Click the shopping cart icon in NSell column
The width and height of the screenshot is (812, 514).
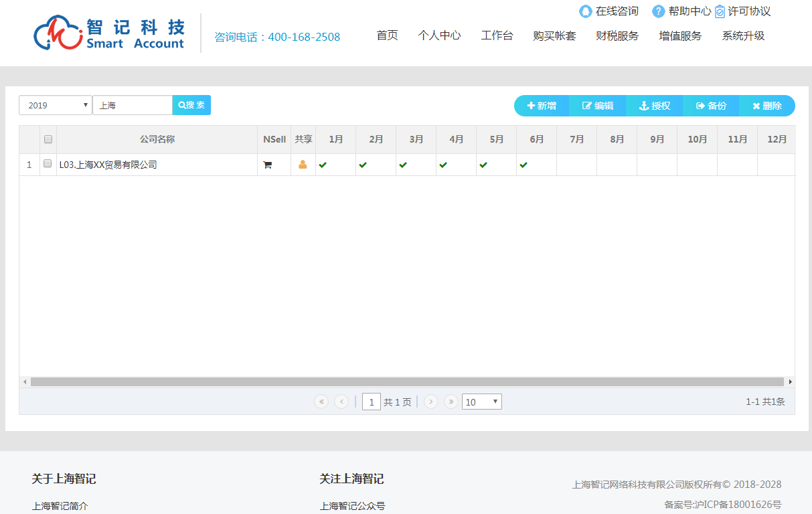tap(268, 164)
